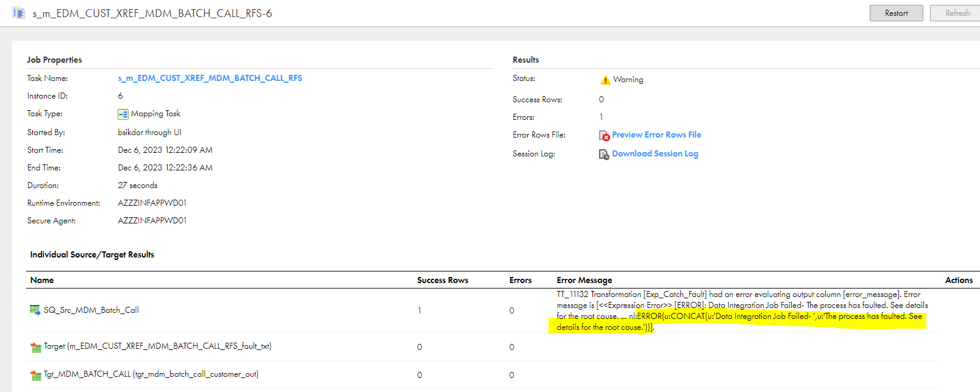Screen dimensions: 980x392
Task: Click the Warning status text
Action: coord(628,79)
